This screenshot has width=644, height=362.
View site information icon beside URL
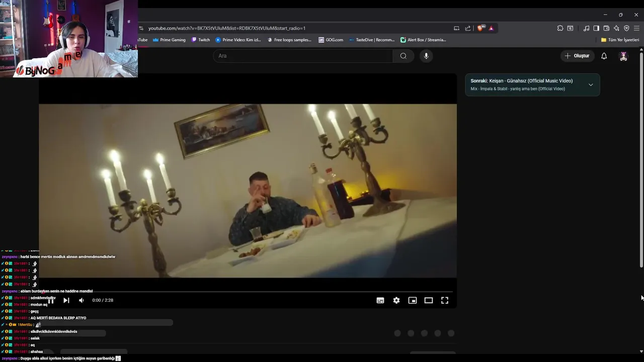click(141, 28)
